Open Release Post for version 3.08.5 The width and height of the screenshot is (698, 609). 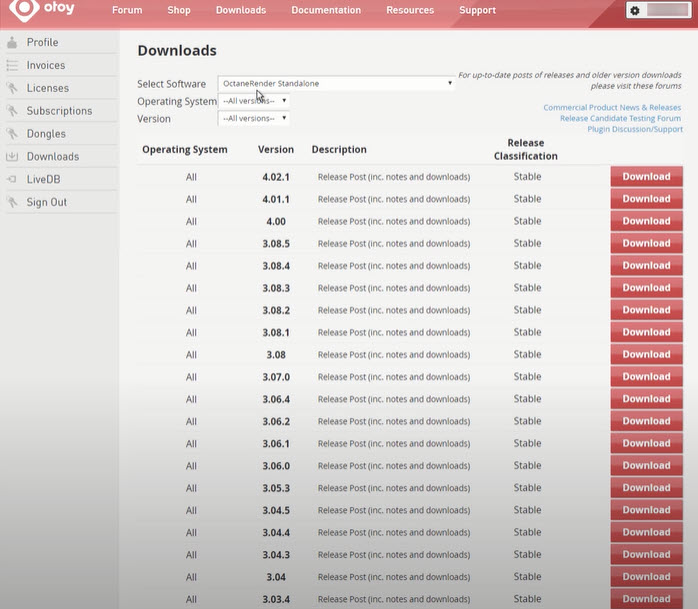394,244
